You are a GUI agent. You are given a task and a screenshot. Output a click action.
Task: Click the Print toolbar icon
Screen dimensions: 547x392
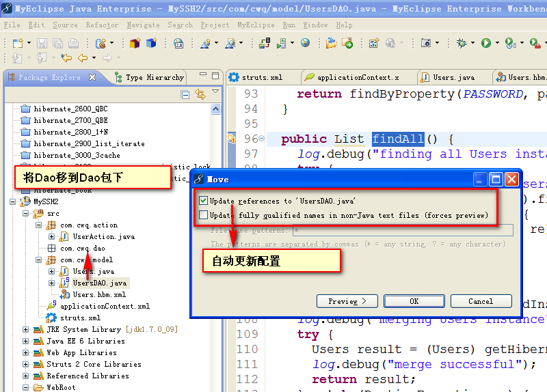click(73, 43)
